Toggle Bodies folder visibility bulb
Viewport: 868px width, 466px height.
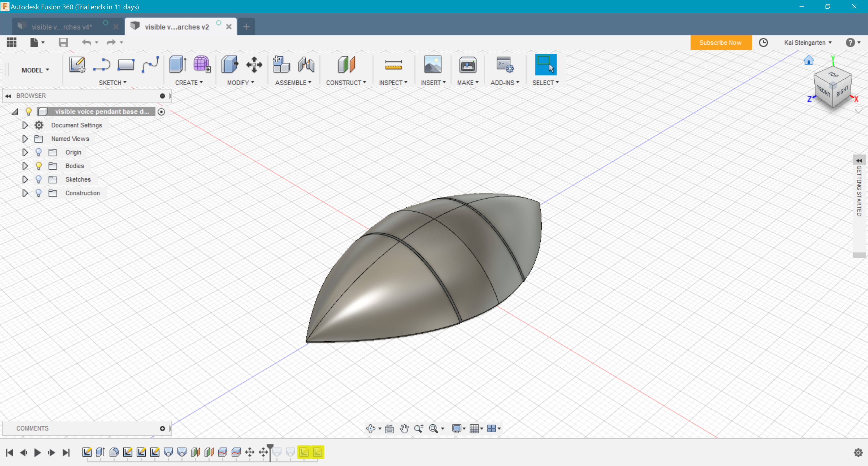tap(38, 166)
